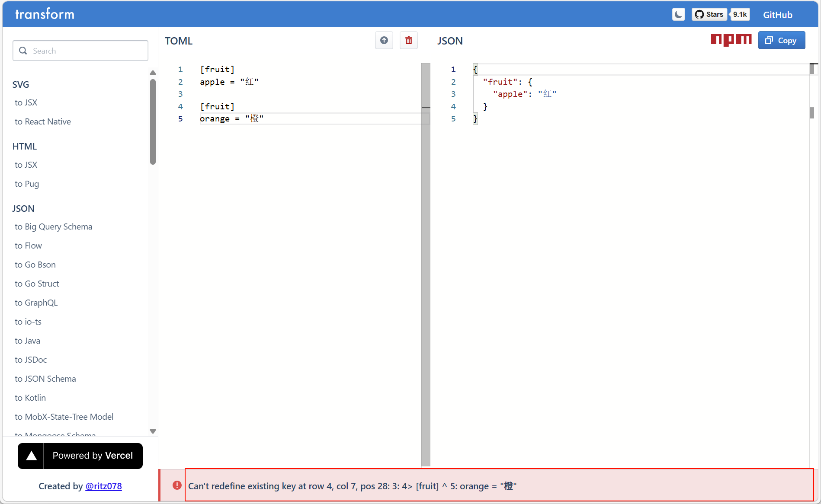Clear the TOML editor with the trash icon
Screen dimensions: 821x504
[408, 41]
